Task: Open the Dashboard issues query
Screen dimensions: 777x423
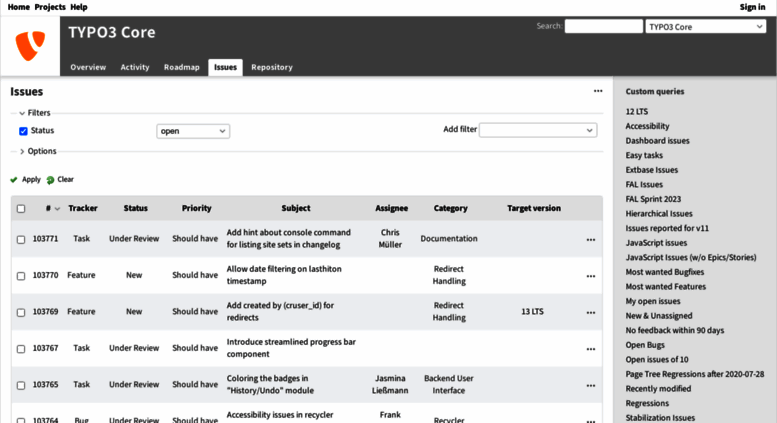Action: tap(658, 141)
